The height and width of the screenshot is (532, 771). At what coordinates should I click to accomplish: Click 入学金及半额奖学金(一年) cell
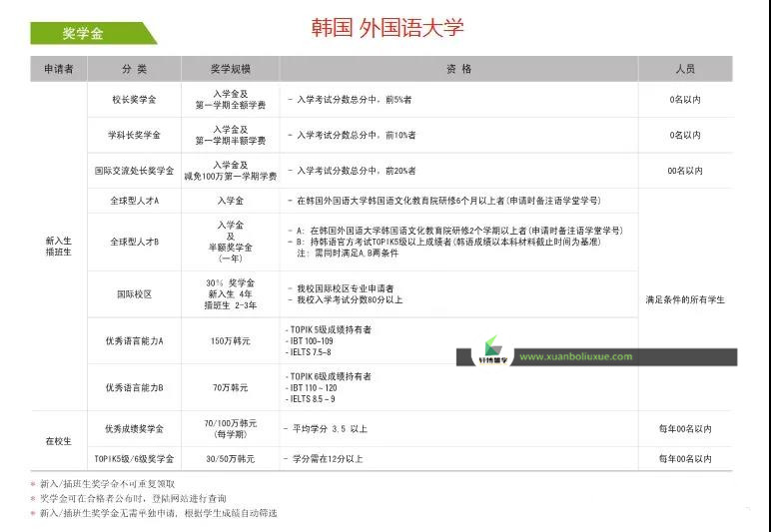[231, 242]
